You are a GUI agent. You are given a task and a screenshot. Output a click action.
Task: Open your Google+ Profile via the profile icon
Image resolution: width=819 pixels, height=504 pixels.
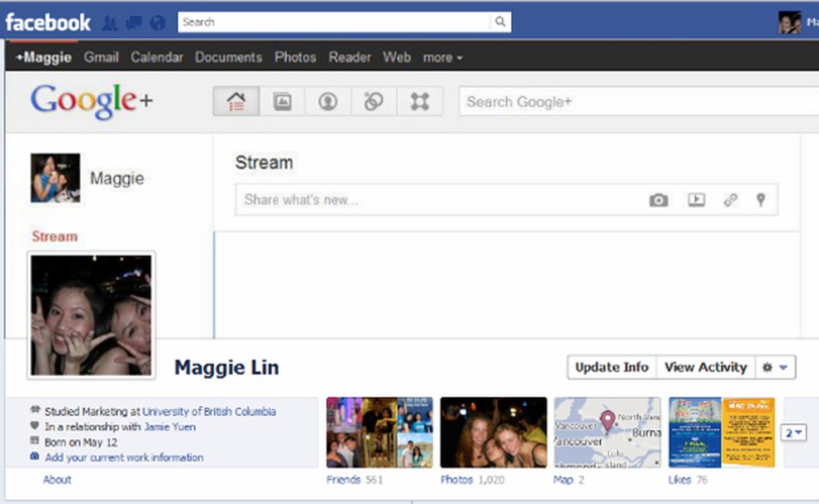pos(327,101)
